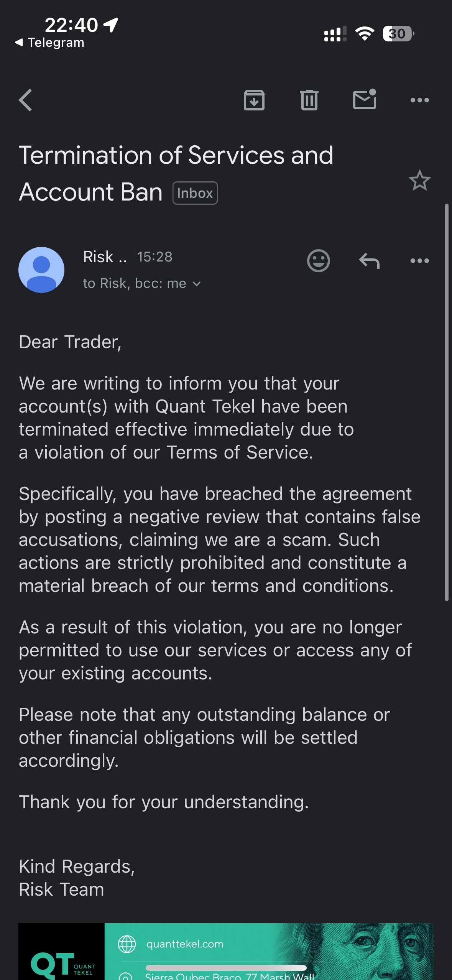This screenshot has height=980, width=452.
Task: Open top more options menu
Action: [419, 100]
